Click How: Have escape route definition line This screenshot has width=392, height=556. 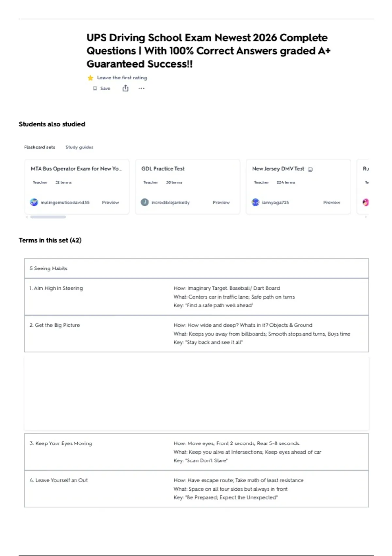click(238, 480)
